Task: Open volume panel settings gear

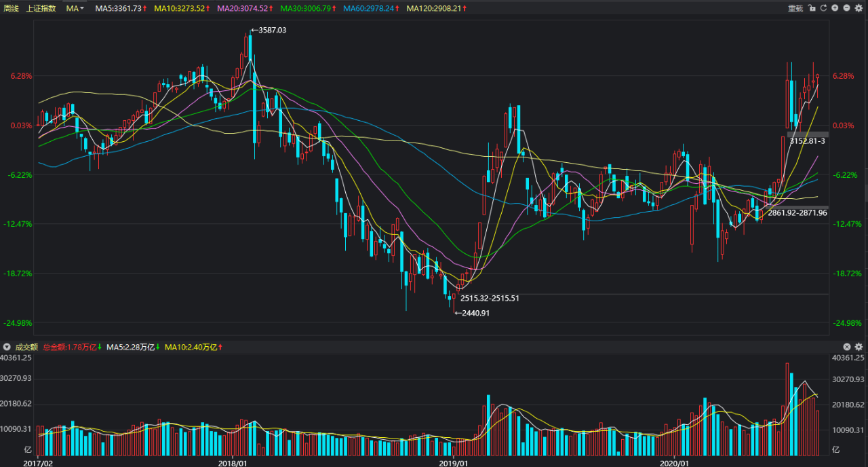Action: tap(858, 347)
